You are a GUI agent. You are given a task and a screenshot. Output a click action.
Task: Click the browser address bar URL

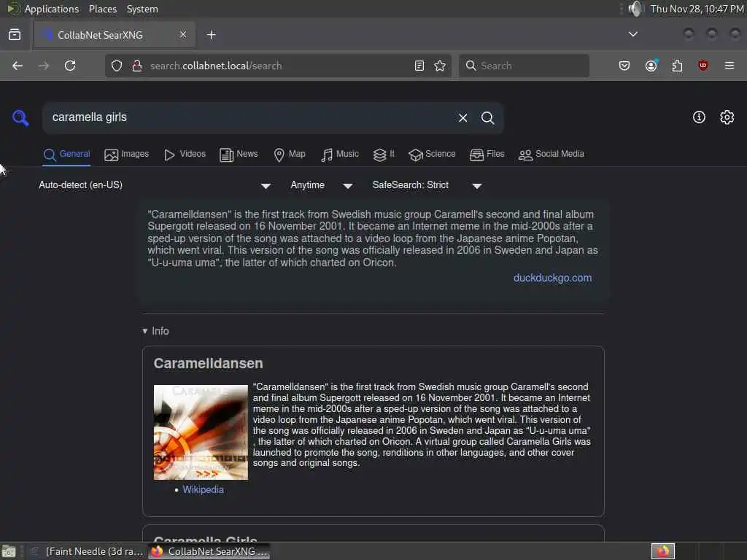276,66
